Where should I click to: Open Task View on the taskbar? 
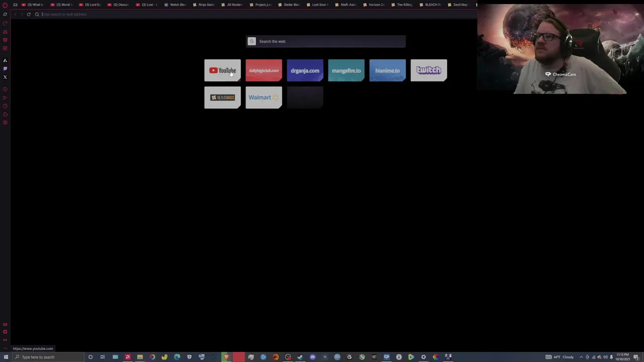pyautogui.click(x=102, y=357)
